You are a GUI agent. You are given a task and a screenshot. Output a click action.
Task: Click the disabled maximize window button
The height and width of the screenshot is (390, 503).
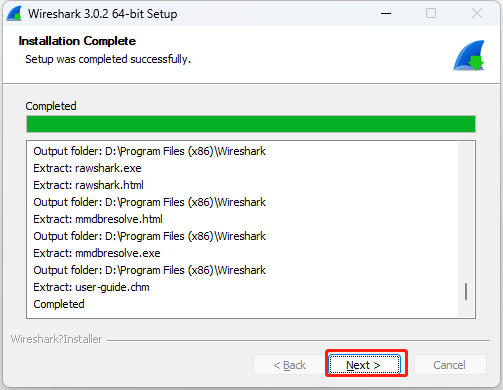tap(431, 13)
